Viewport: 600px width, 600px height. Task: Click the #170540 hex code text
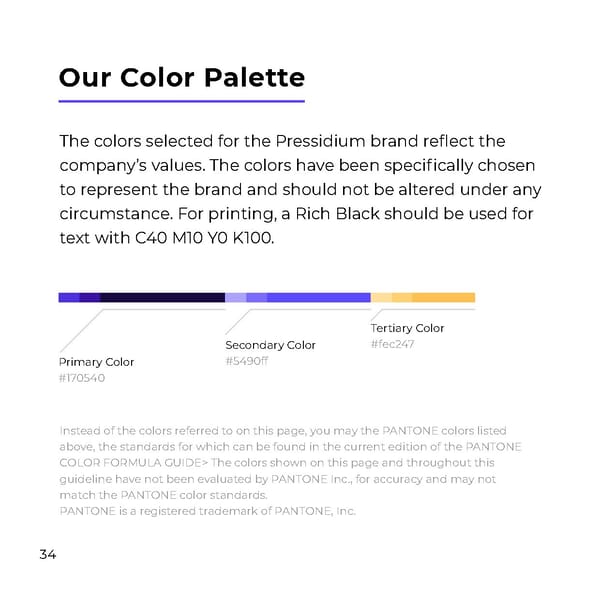[x=82, y=378]
